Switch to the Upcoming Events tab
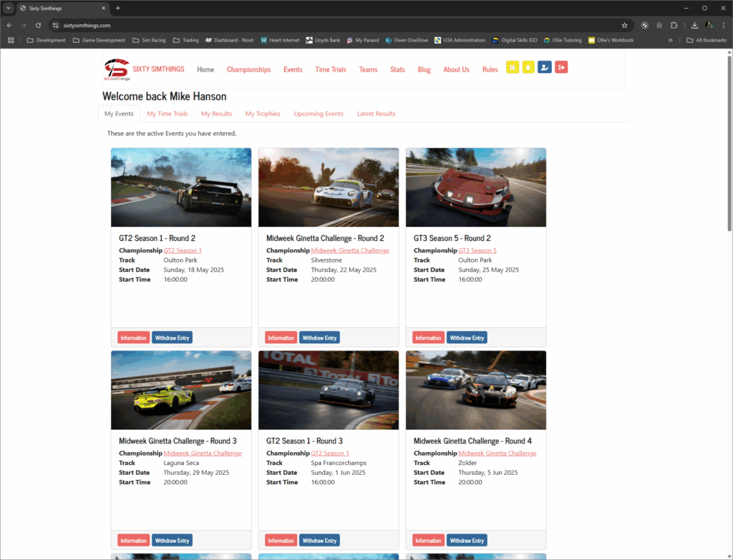 319,114
